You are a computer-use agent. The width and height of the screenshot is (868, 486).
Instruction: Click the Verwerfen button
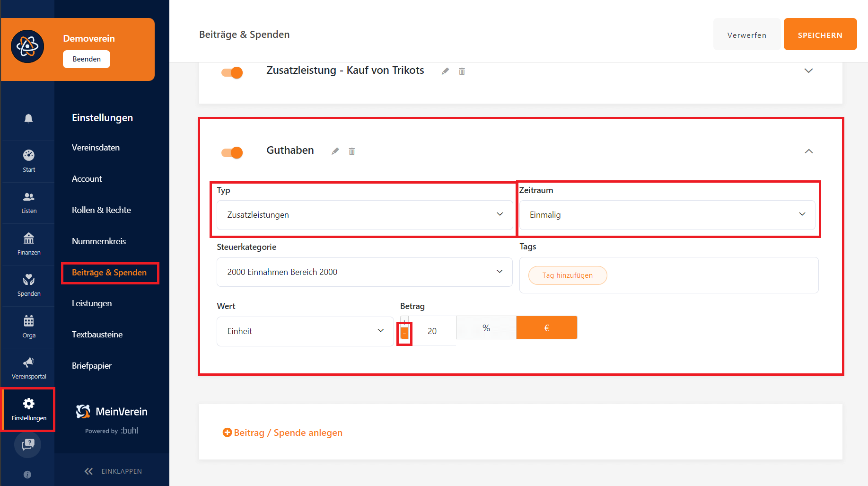click(x=747, y=34)
